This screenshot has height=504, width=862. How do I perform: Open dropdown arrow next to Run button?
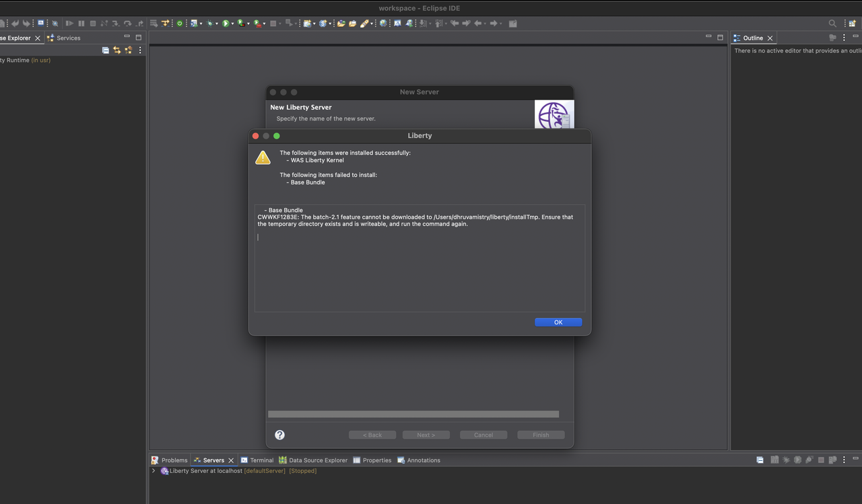pyautogui.click(x=232, y=24)
